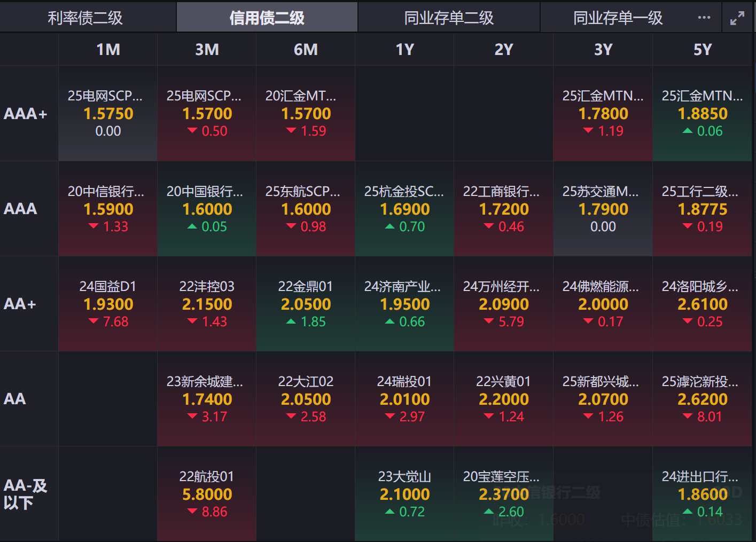Select 22金鼎01 cell at 2.0500

tap(306, 304)
